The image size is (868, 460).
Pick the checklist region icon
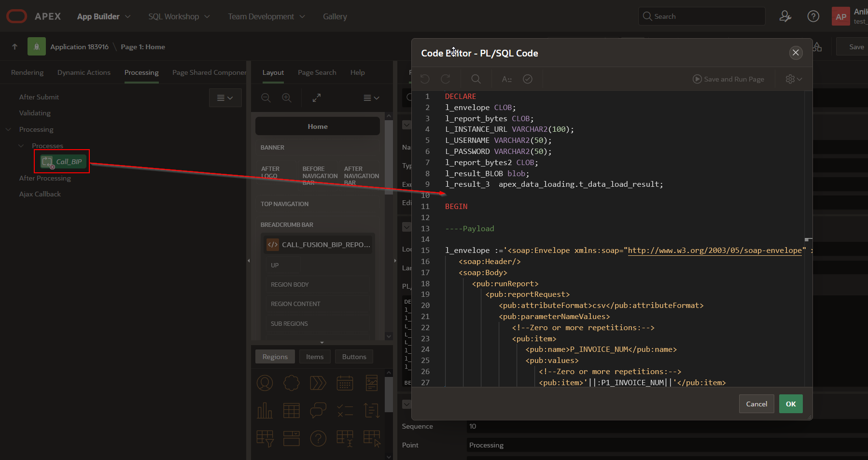(x=345, y=411)
